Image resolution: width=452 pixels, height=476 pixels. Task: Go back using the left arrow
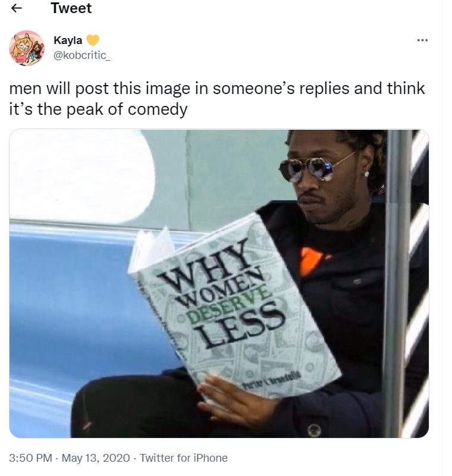point(17,8)
